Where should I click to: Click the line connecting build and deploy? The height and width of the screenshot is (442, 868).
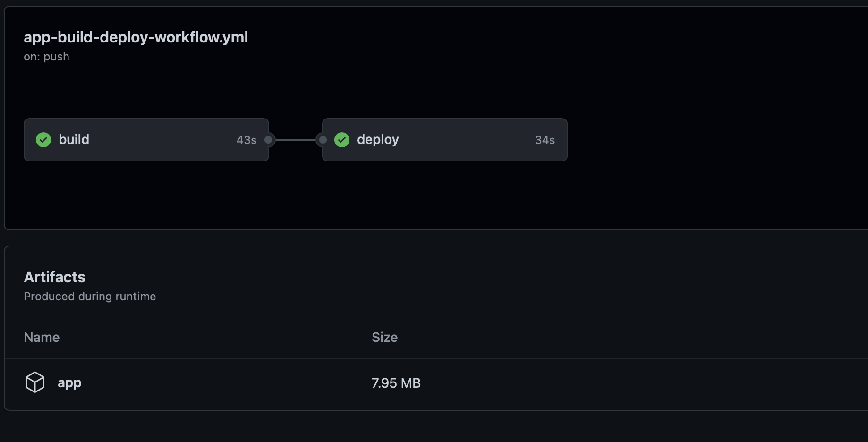pyautogui.click(x=296, y=140)
